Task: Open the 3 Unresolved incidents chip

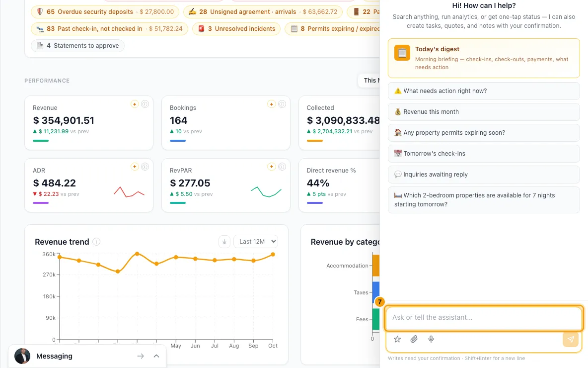Action: pyautogui.click(x=236, y=28)
